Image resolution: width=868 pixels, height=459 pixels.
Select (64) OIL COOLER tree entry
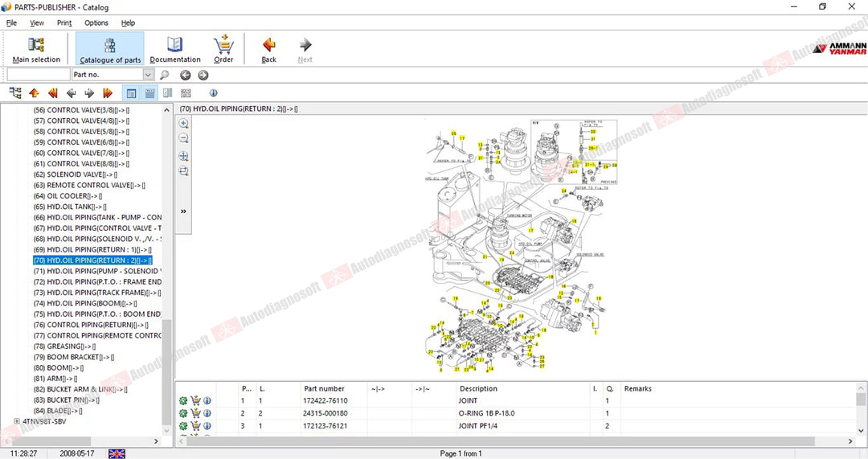click(x=68, y=196)
